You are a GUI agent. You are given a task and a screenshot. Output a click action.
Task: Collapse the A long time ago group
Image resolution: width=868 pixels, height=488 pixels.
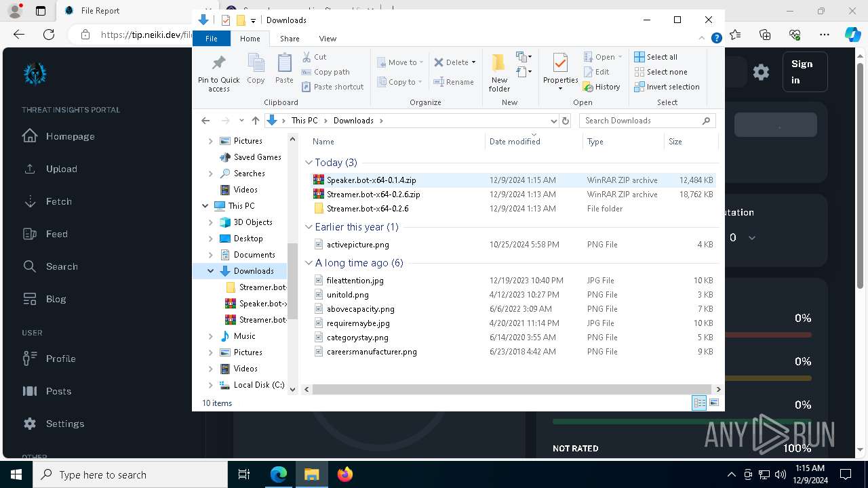tap(309, 263)
